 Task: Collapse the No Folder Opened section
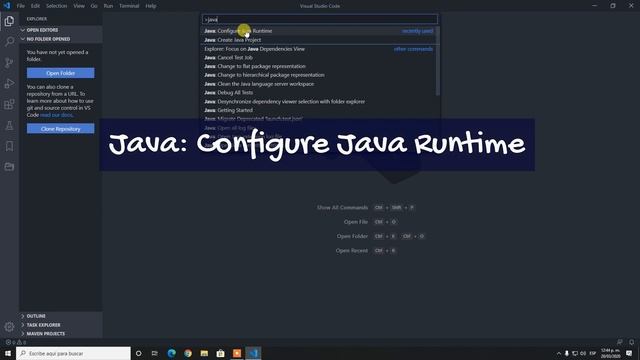point(61,39)
